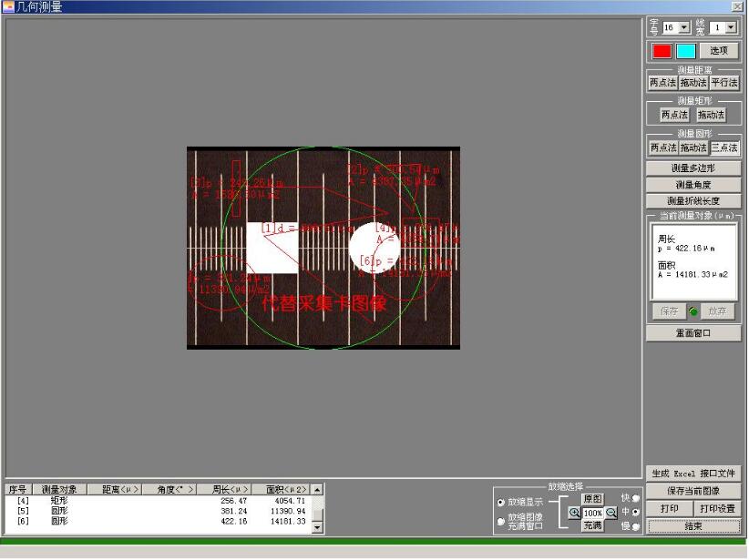This screenshot has height=560, width=749.
Task: Open the 线宽 line width dropdown
Action: pos(730,28)
